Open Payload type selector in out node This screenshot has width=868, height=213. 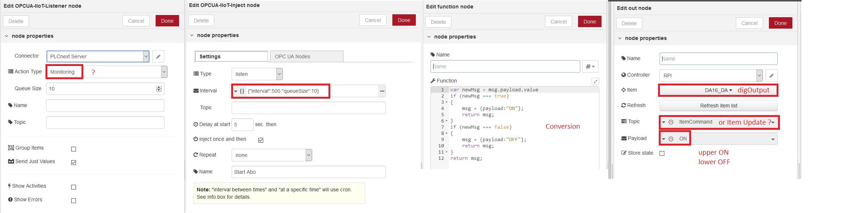click(x=667, y=139)
